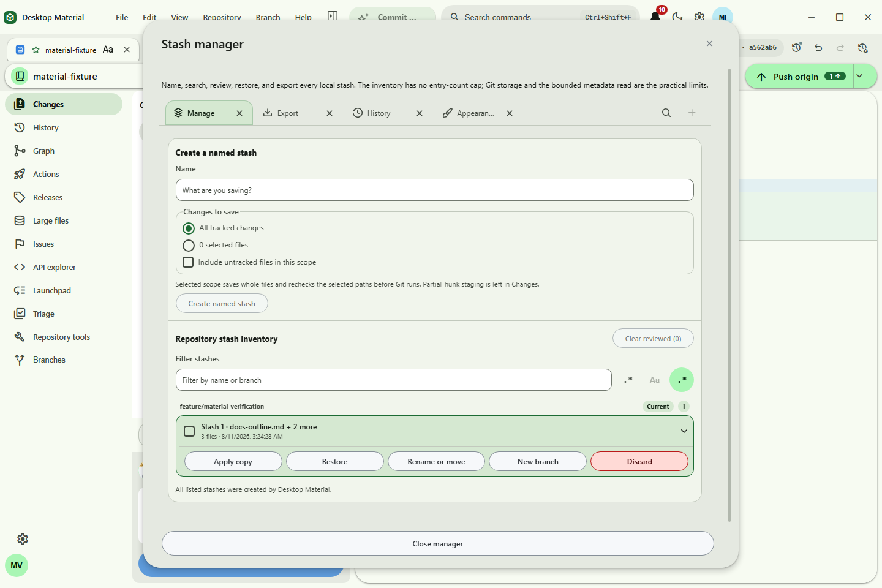
Task: Search tabs in Stash manager
Action: point(666,113)
